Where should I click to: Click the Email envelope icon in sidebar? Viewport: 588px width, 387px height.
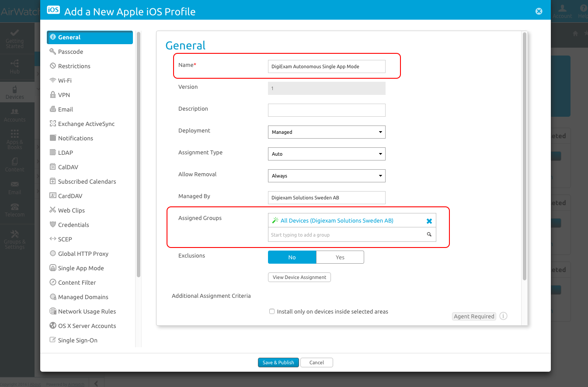click(53, 109)
